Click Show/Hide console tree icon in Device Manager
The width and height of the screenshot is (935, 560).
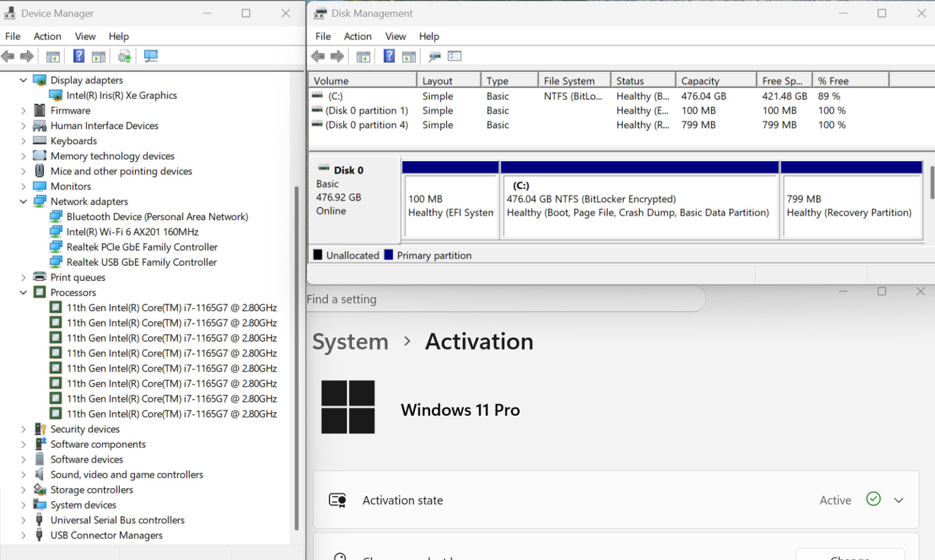[x=53, y=57]
